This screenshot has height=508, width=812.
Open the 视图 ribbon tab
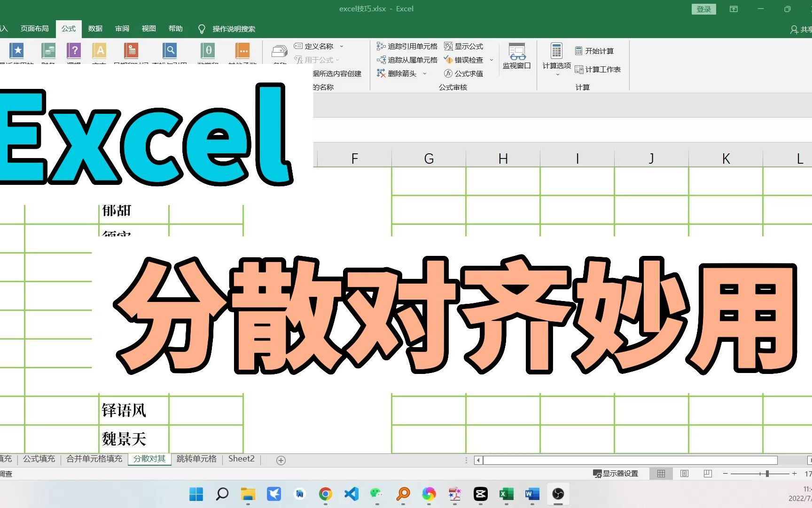coord(149,29)
